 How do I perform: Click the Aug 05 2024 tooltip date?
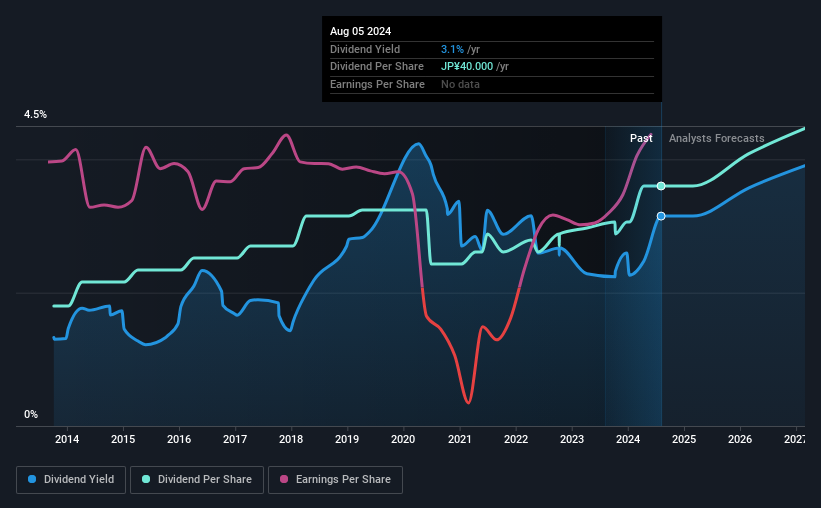(x=360, y=31)
